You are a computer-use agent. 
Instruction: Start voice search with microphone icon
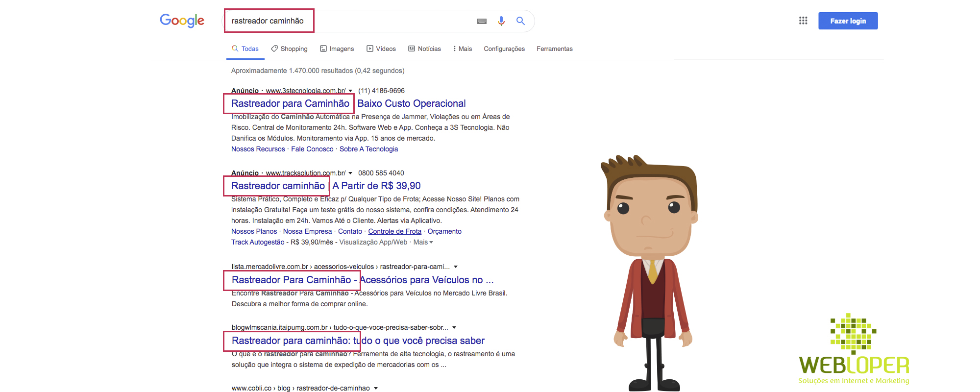501,21
